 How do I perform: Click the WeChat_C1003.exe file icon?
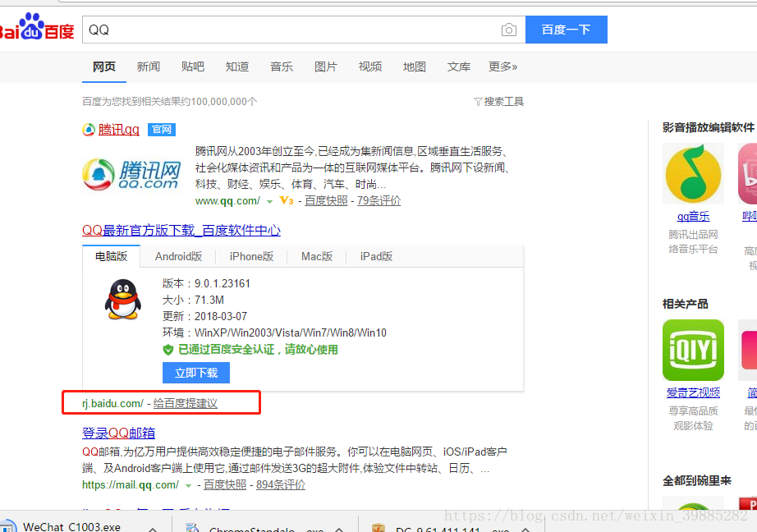pyautogui.click(x=8, y=527)
